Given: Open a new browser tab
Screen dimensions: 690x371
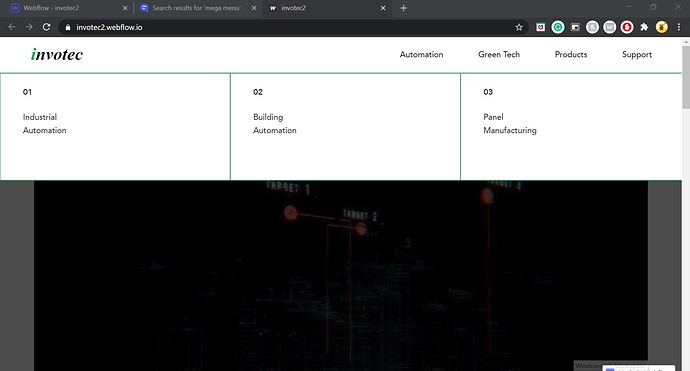Looking at the screenshot, I should click(404, 8).
